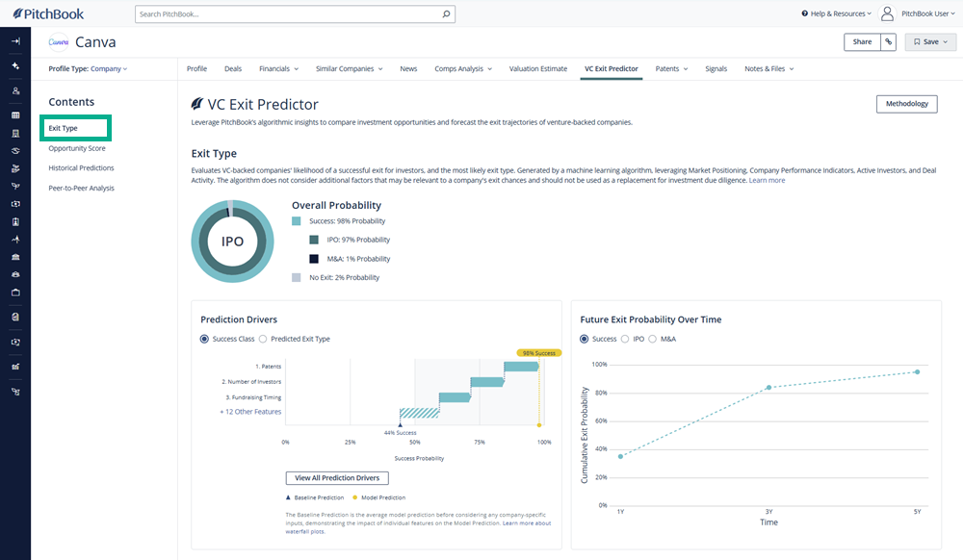Open the sparkle AI icon in the sidebar
Image resolution: width=964 pixels, height=560 pixels.
point(15,65)
